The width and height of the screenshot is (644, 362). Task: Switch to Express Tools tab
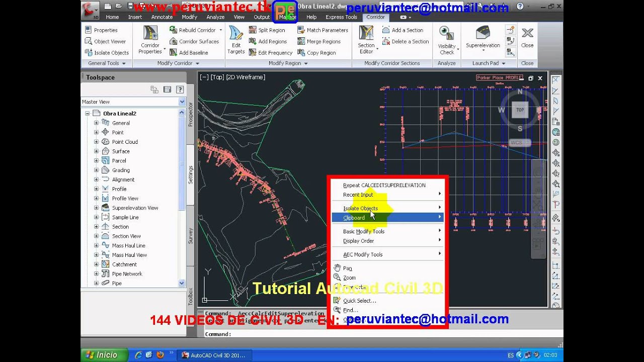341,17
